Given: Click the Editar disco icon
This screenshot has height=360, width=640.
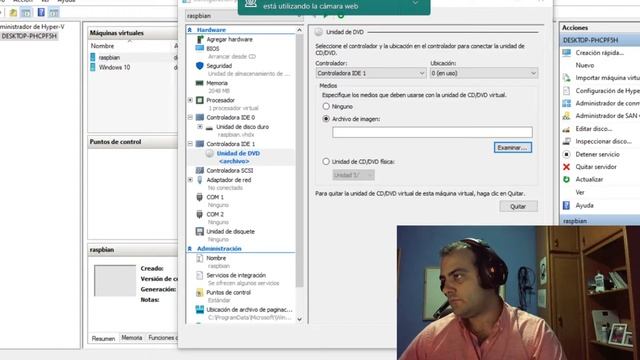Looking at the screenshot, I should click(567, 129).
